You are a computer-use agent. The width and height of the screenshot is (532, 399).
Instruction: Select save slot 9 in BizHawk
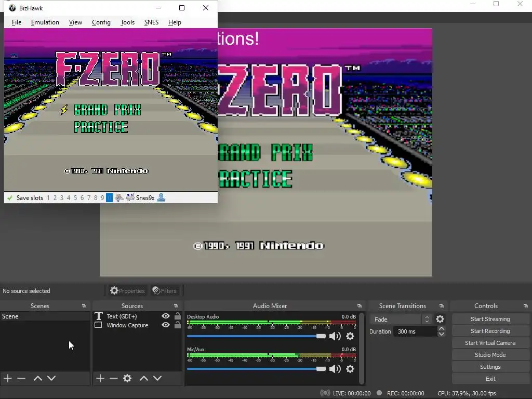tap(102, 198)
